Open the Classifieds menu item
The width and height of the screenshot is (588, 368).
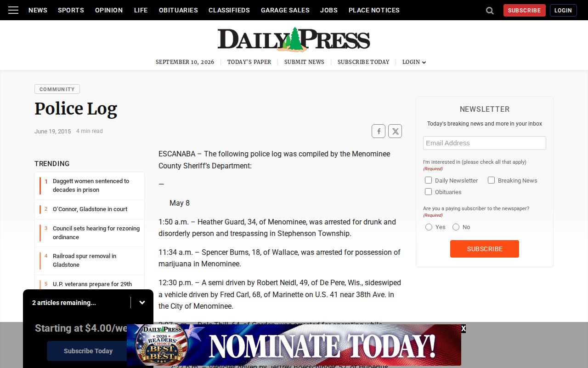229,10
